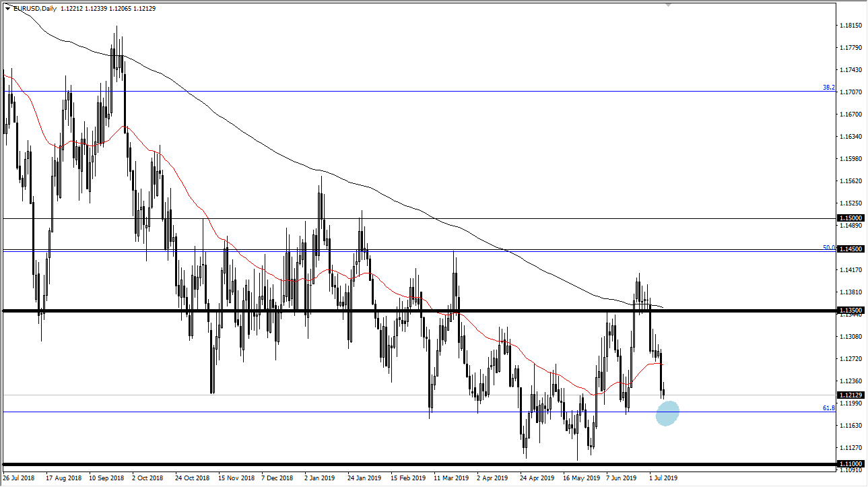Click the 1.15000 horizontal line price tag
The image size is (868, 487).
point(850,218)
